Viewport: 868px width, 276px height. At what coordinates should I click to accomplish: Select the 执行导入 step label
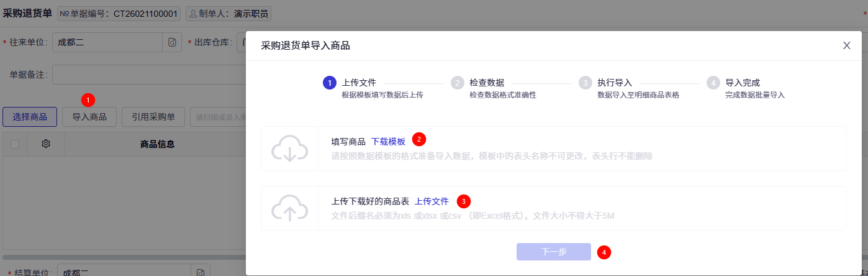pos(615,82)
